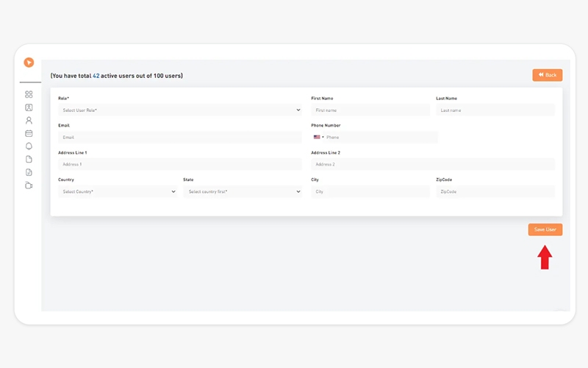588x368 pixels.
Task: Open the report document icon in sidebar
Action: coord(29,172)
